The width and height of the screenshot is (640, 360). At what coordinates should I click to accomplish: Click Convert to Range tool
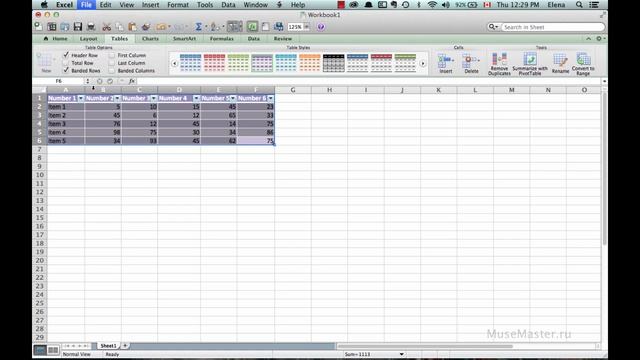[x=583, y=64]
